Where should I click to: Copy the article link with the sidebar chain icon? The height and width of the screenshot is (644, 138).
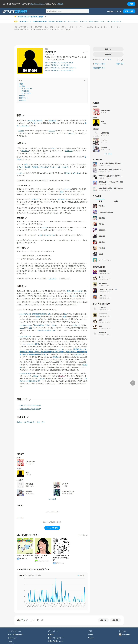pyautogui.click(x=122, y=59)
